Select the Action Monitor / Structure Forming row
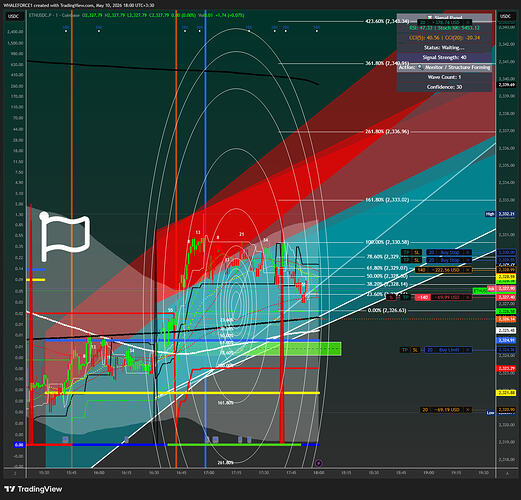The height and width of the screenshot is (500, 521). [444, 67]
